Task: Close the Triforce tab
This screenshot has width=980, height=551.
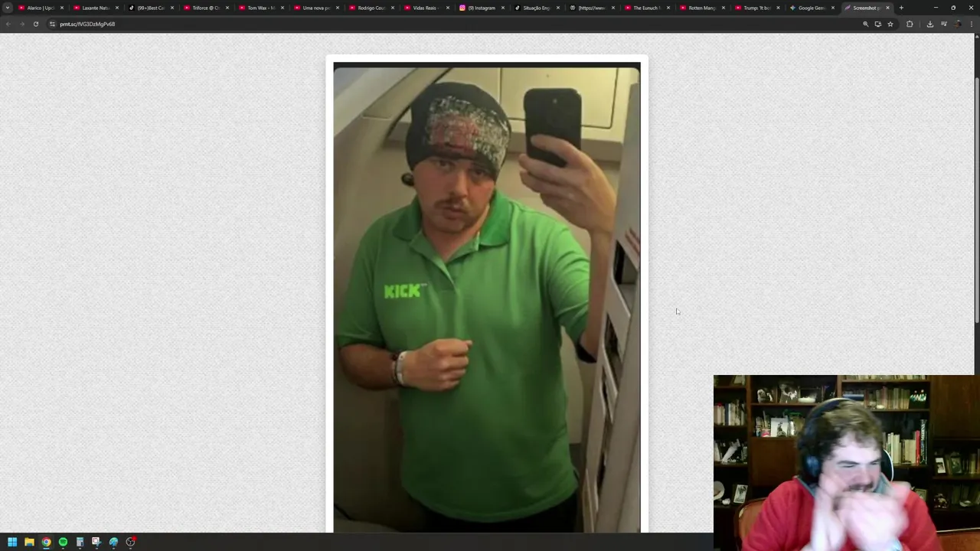Action: [x=227, y=8]
